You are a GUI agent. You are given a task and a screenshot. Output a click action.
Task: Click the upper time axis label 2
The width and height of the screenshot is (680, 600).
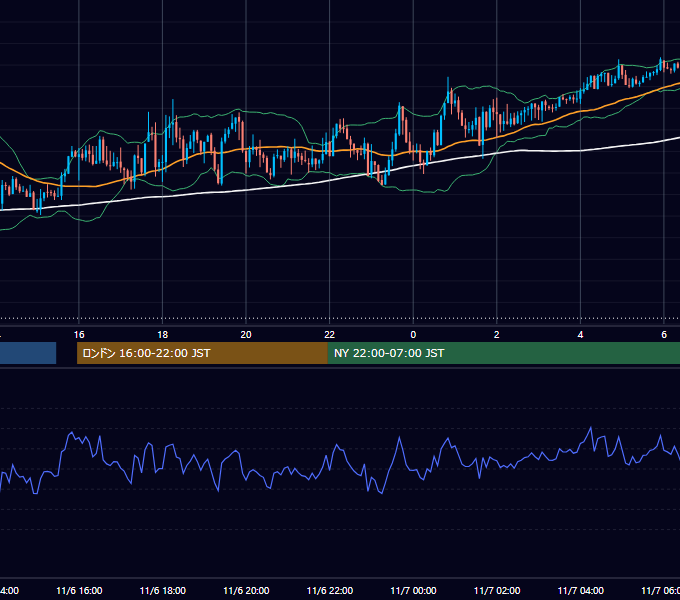[497, 335]
